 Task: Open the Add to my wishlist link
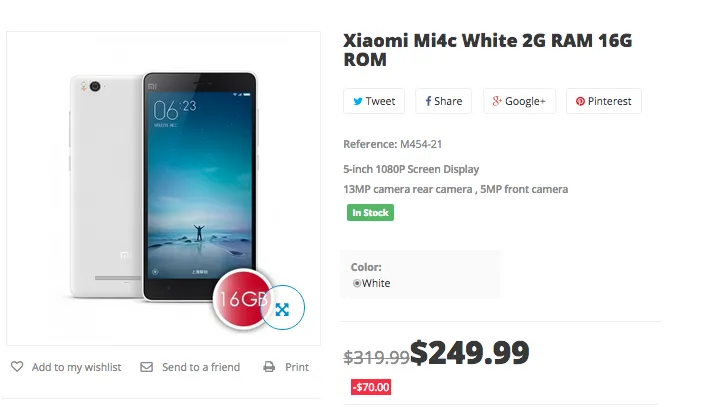point(76,367)
